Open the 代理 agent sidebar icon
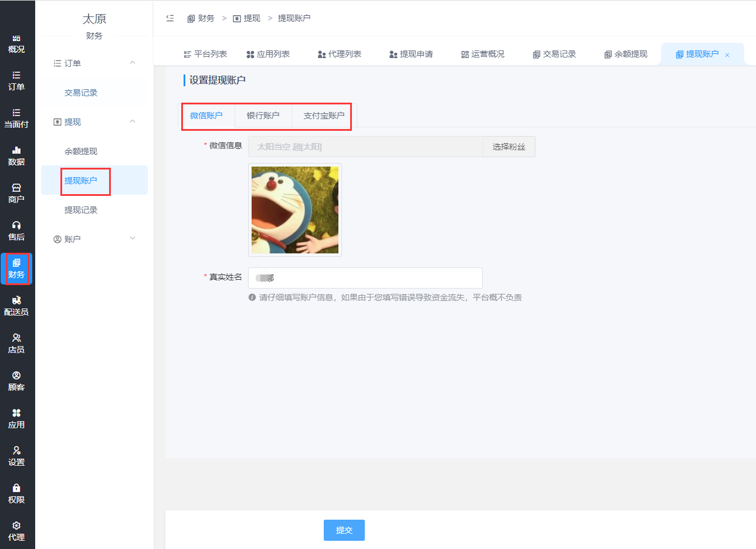 pyautogui.click(x=16, y=532)
